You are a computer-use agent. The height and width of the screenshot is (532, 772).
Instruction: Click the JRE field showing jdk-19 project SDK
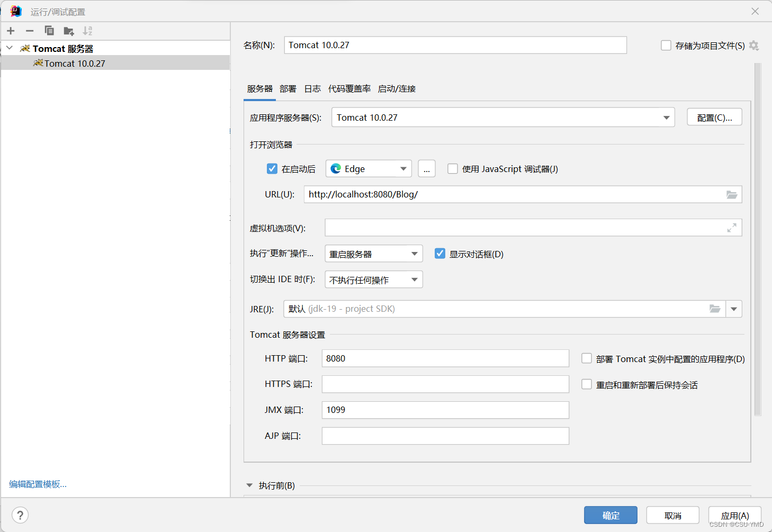[x=505, y=309]
